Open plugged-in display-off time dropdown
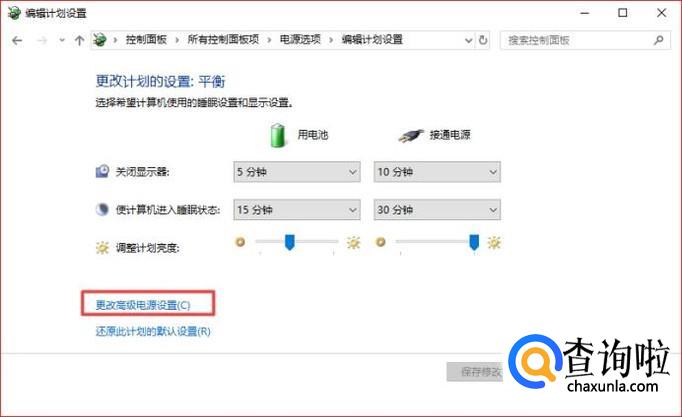682x417 pixels. point(437,172)
